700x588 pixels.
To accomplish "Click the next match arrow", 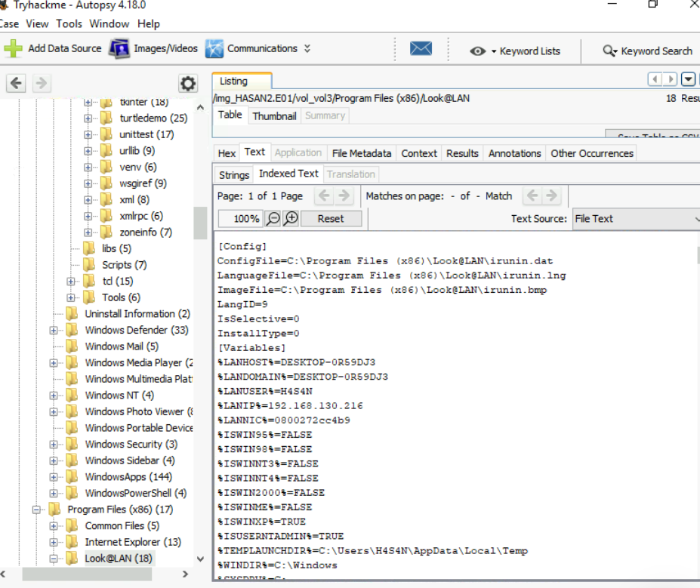I will (x=552, y=195).
